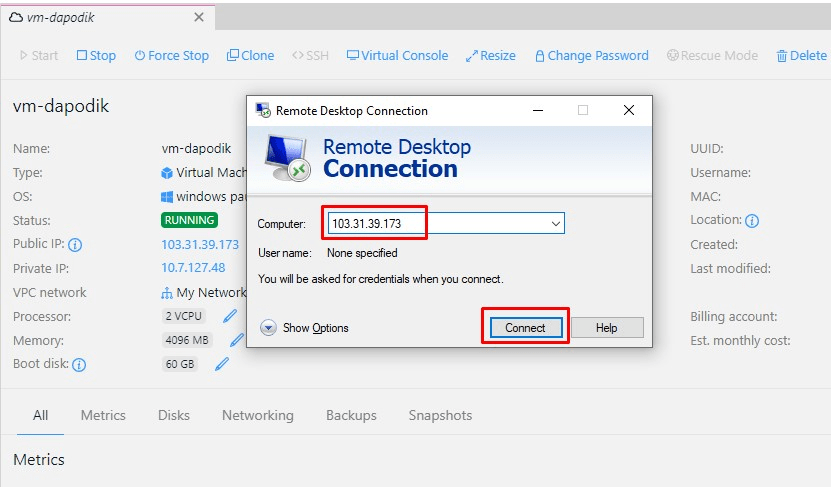
Task: Minimize the Remote Desktop Connection dialog
Action: [538, 110]
